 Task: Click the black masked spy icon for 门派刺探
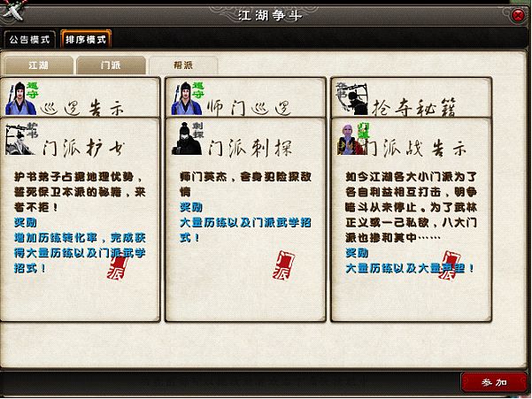(x=187, y=139)
